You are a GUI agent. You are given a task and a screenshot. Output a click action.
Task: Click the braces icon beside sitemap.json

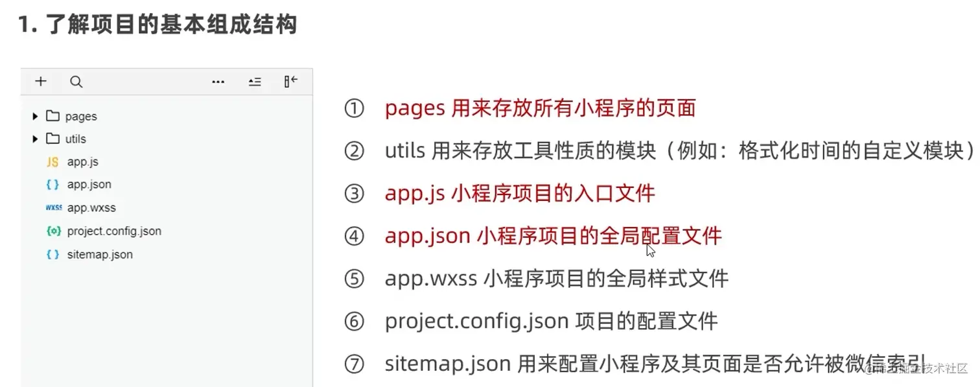pos(53,254)
